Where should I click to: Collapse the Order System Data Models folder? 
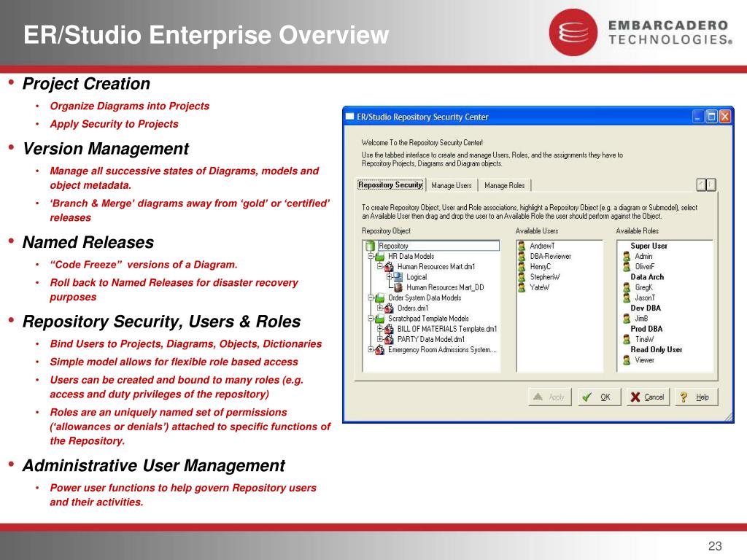(x=370, y=297)
